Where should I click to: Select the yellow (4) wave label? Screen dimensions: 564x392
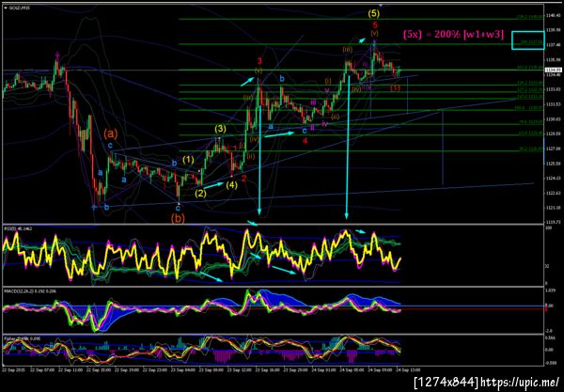(x=231, y=185)
